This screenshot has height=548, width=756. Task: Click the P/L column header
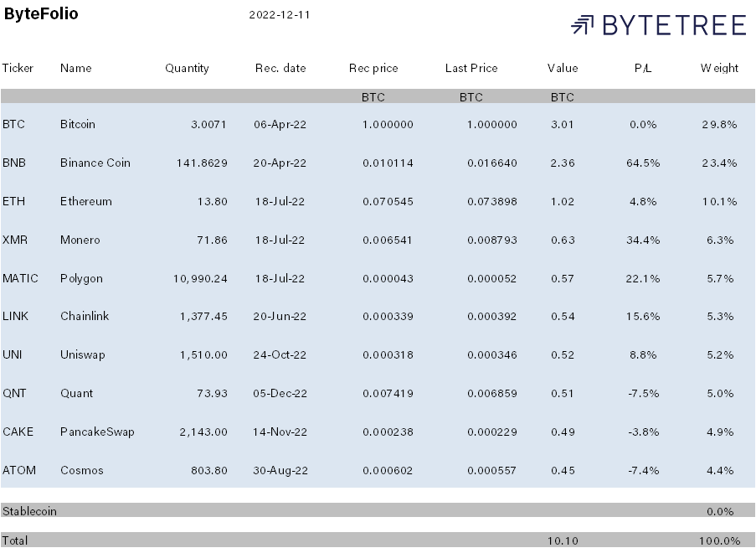point(643,68)
